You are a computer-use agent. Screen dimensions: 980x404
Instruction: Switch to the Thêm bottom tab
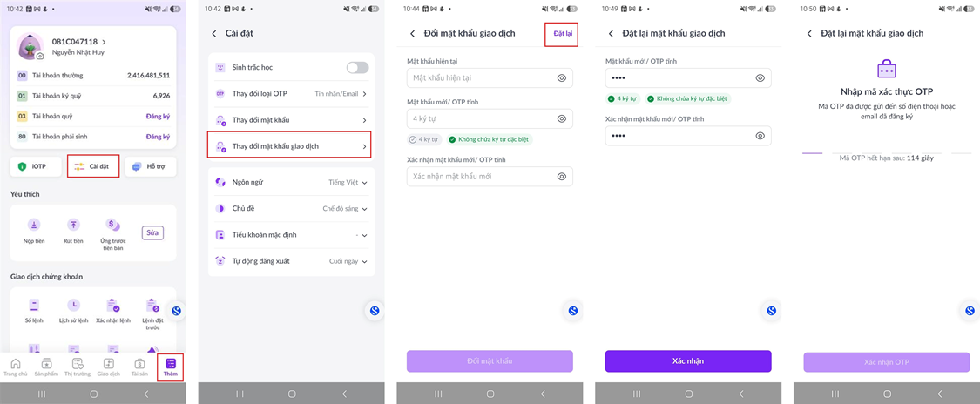point(171,367)
